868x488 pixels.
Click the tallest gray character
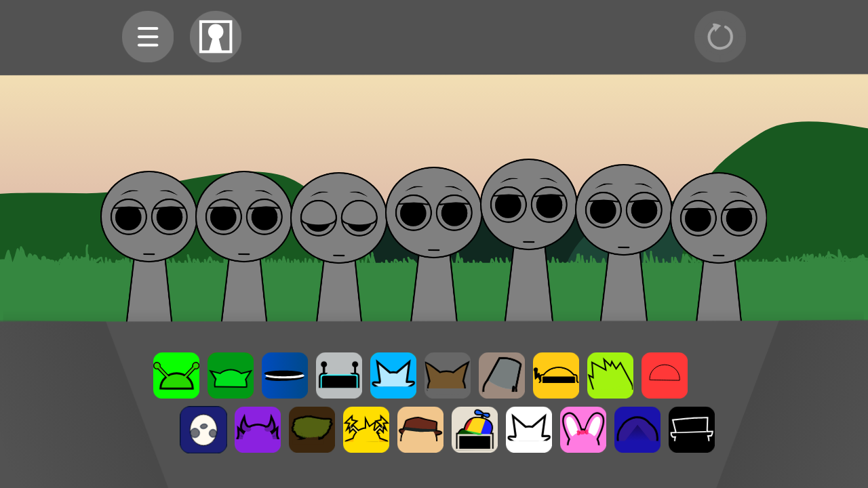pos(529,240)
